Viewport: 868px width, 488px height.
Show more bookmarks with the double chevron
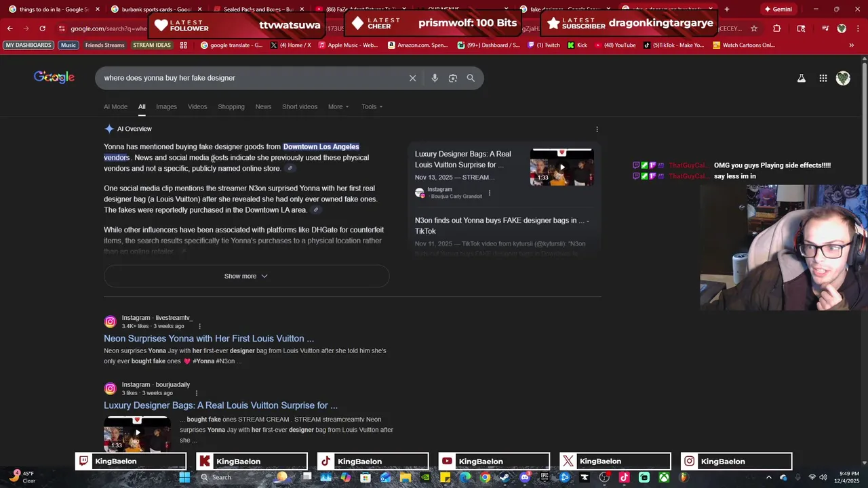pyautogui.click(x=852, y=45)
